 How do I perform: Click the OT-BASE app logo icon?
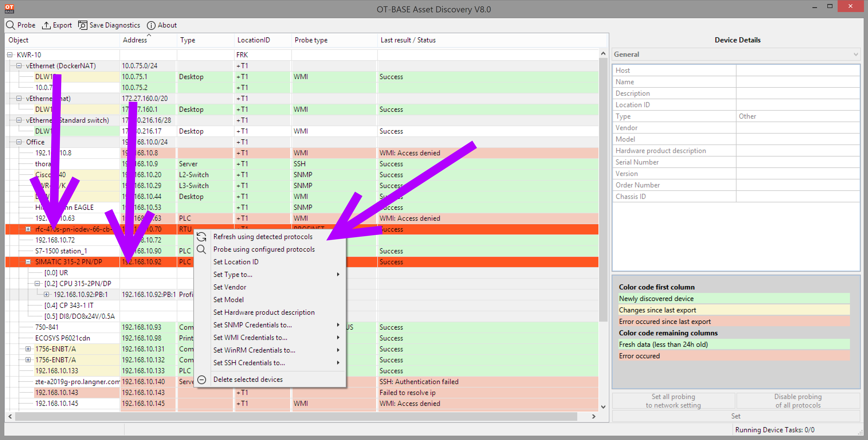[x=9, y=9]
